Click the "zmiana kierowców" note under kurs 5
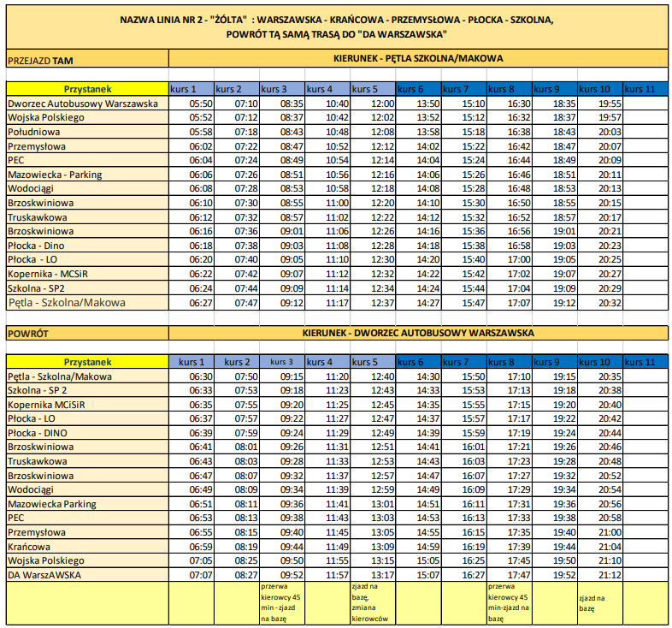 [370, 611]
